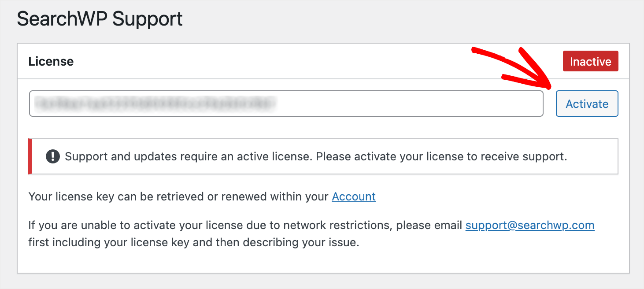This screenshot has height=289, width=644.
Task: Select the License panel heading
Action: [51, 61]
